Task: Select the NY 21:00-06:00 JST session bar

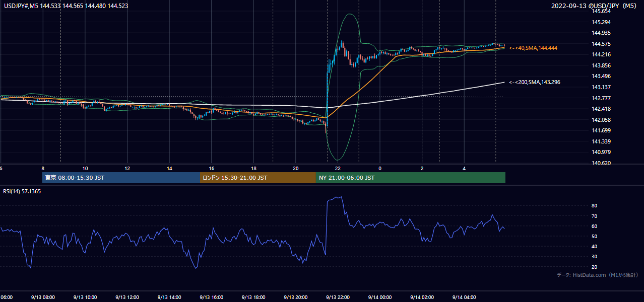Action: 411,178
